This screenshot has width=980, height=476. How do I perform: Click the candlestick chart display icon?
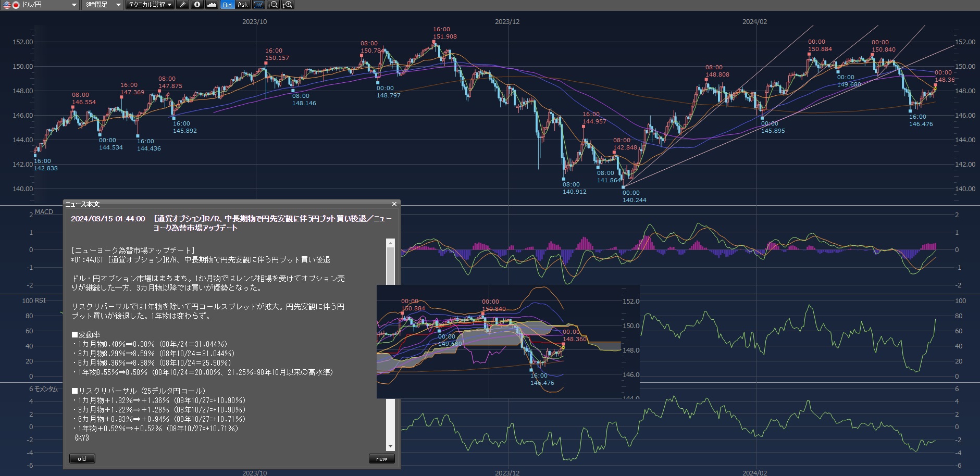click(258, 5)
